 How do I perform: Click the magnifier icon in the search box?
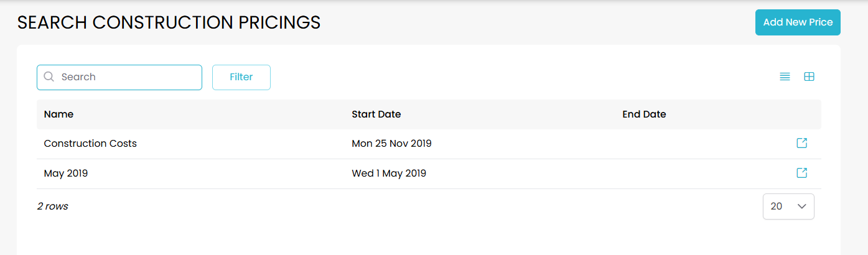coord(49,77)
